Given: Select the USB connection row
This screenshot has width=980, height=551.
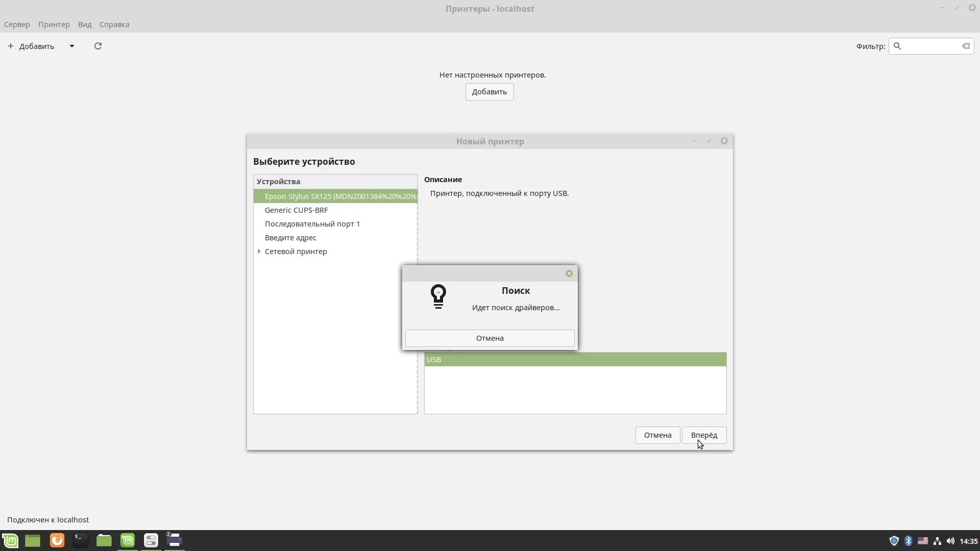Looking at the screenshot, I should (x=575, y=360).
